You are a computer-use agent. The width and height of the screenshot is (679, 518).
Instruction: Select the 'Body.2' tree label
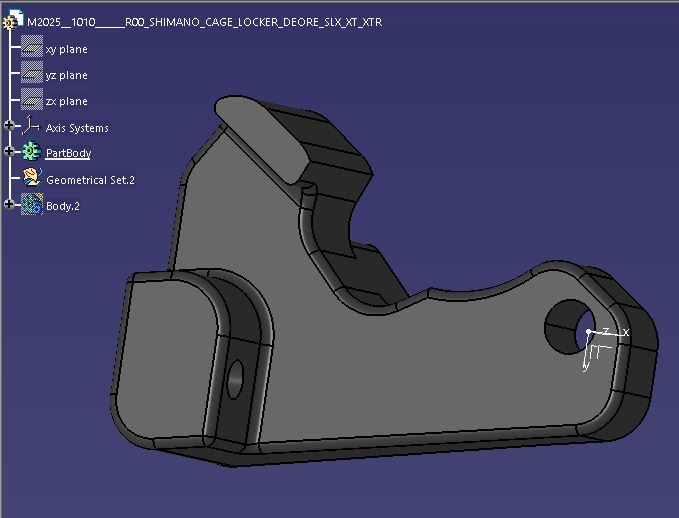pyautogui.click(x=63, y=206)
